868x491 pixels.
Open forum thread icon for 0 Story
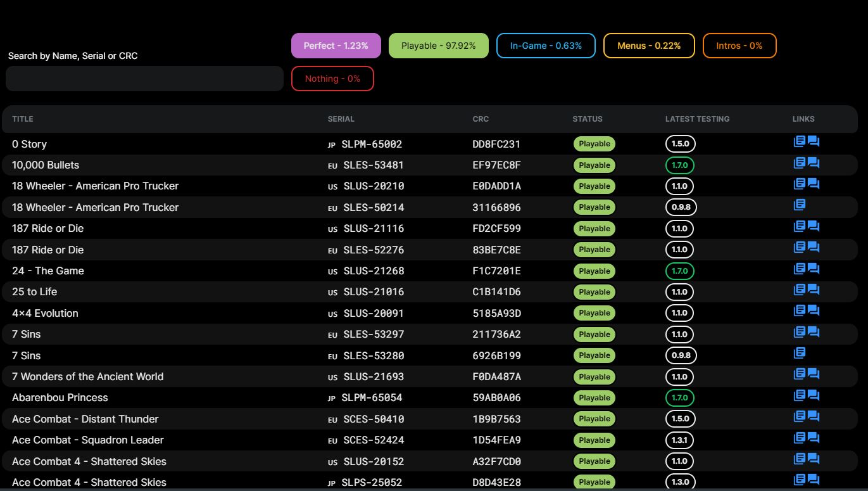click(814, 142)
